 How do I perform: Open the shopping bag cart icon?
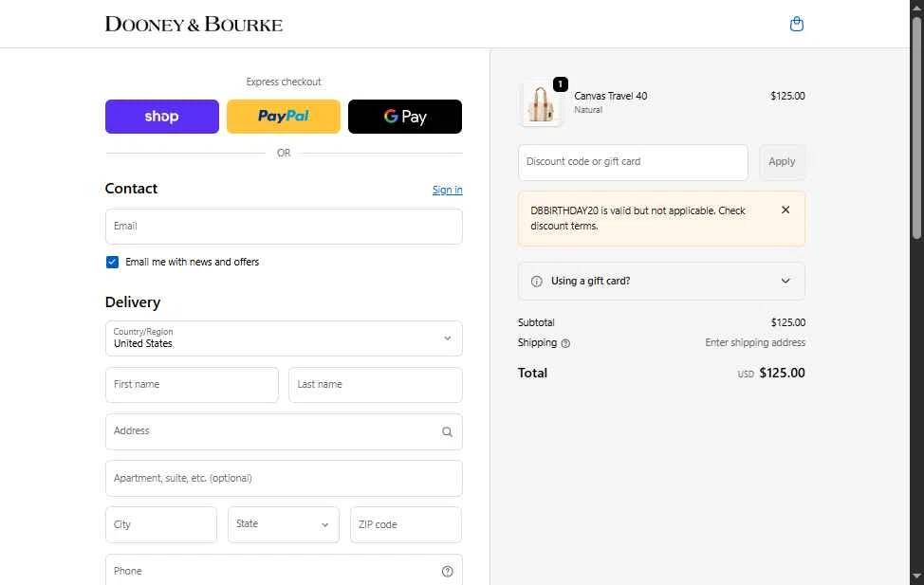point(797,24)
